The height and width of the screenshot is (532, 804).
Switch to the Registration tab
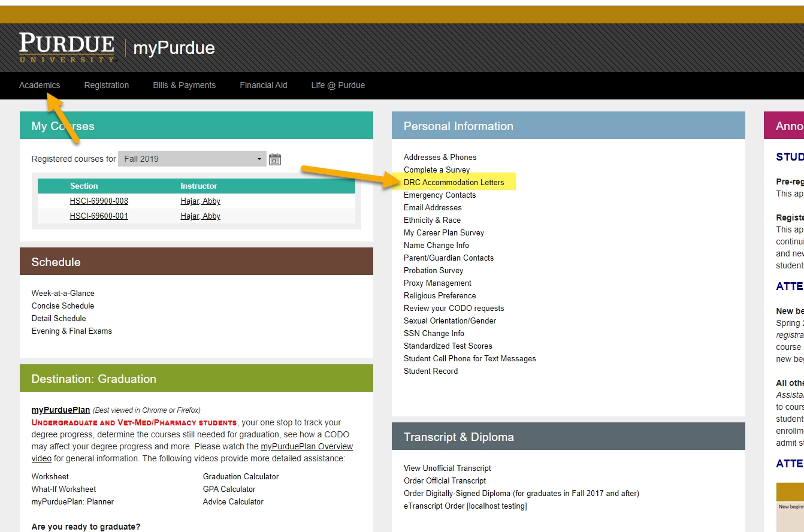(107, 85)
